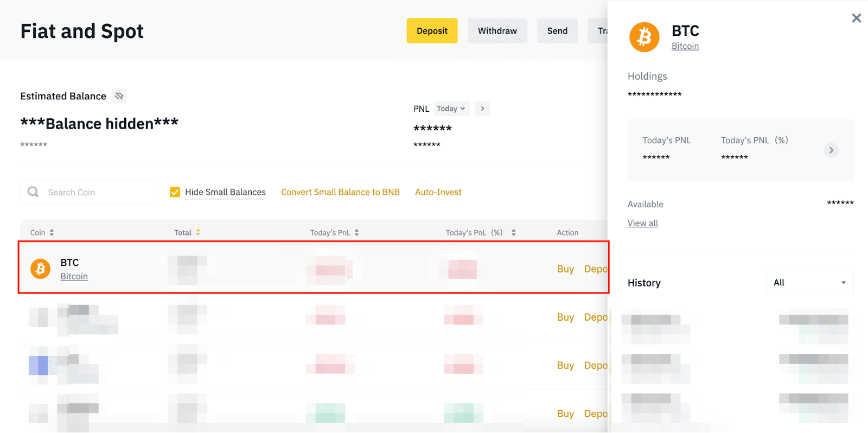Expand Today's PNL card chevron in the side panel

(x=831, y=150)
